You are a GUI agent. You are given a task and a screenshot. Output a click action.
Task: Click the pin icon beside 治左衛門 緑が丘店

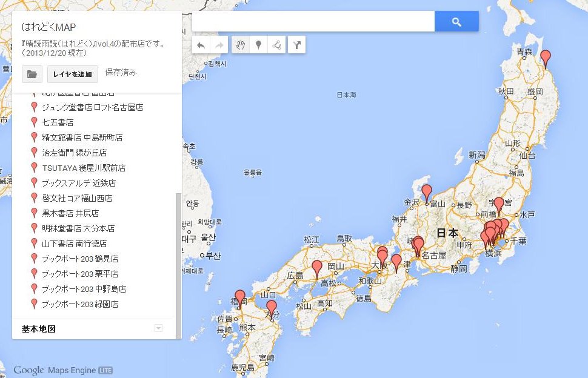click(34, 153)
